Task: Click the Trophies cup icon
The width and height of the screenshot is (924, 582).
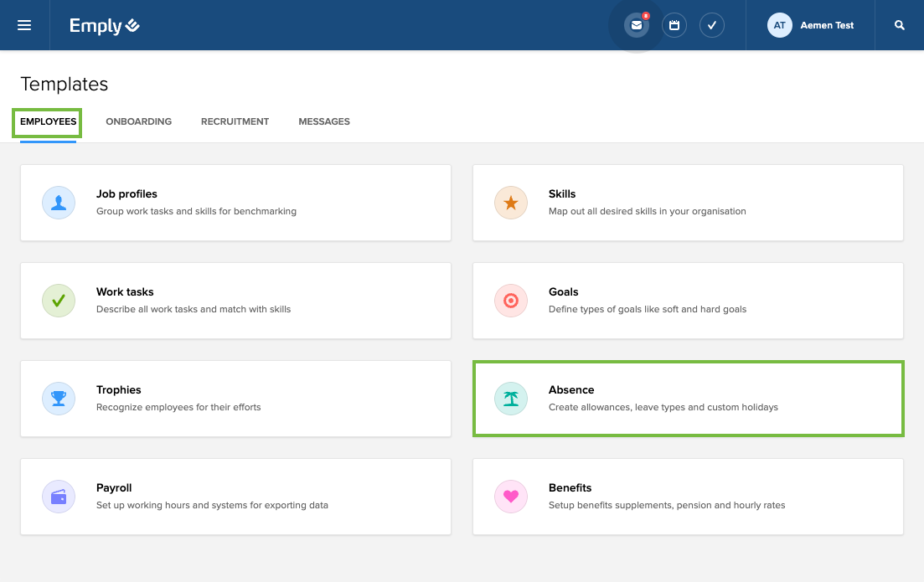Action: point(59,399)
